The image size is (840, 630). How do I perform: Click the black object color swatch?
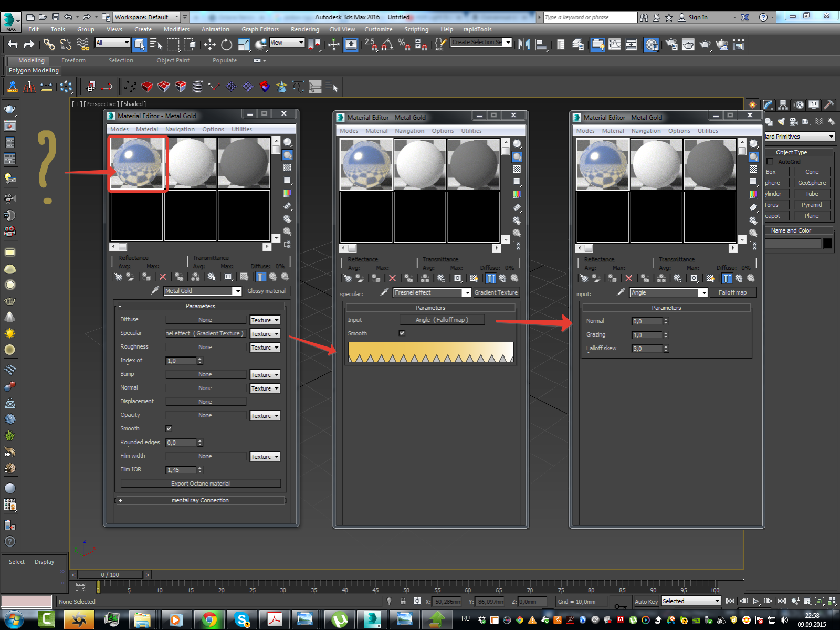coord(827,243)
